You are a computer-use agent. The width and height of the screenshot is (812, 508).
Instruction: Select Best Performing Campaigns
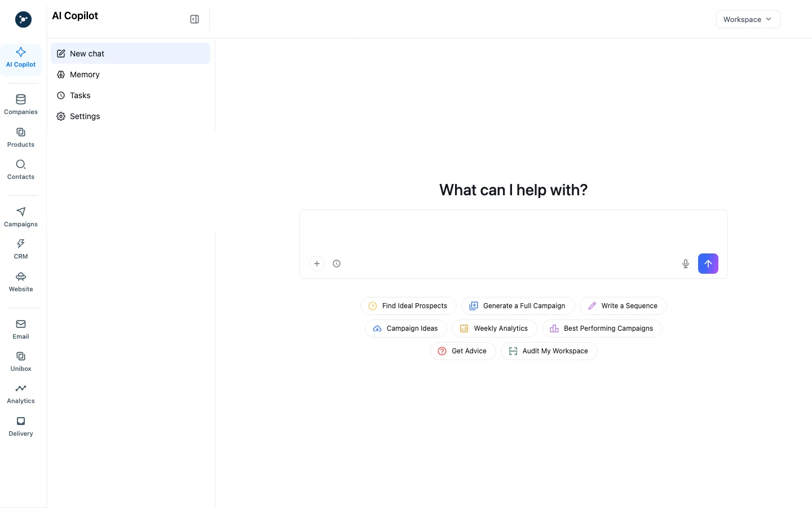click(x=602, y=329)
